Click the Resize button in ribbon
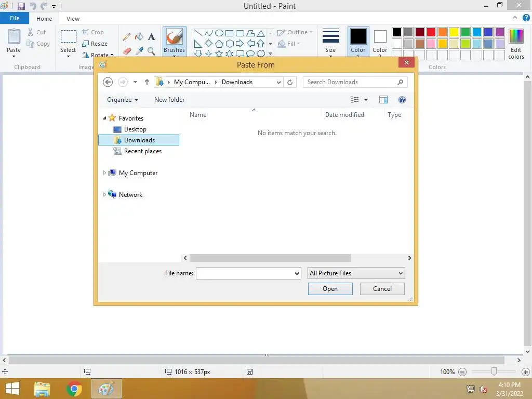Viewport: 532px width, 399px height. click(95, 44)
